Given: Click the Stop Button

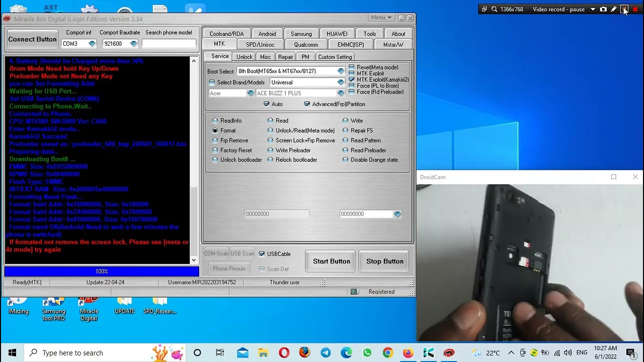Looking at the screenshot, I should (x=385, y=261).
